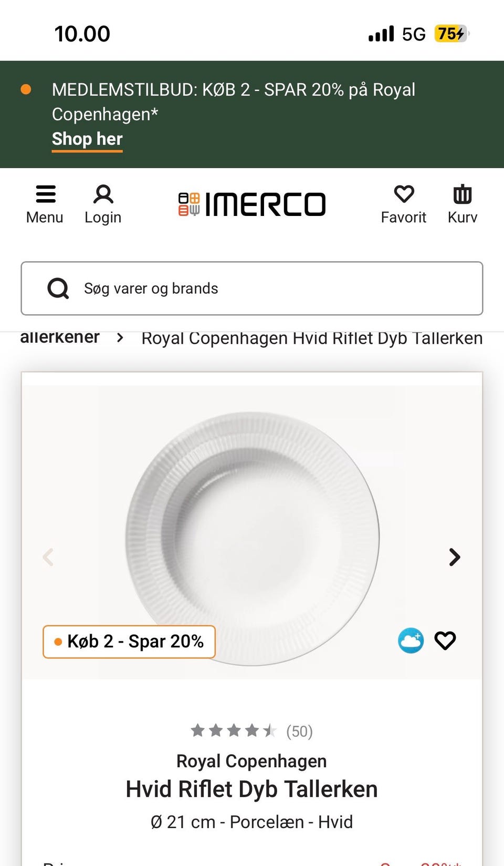Show previous product image with left arrow

(x=48, y=557)
